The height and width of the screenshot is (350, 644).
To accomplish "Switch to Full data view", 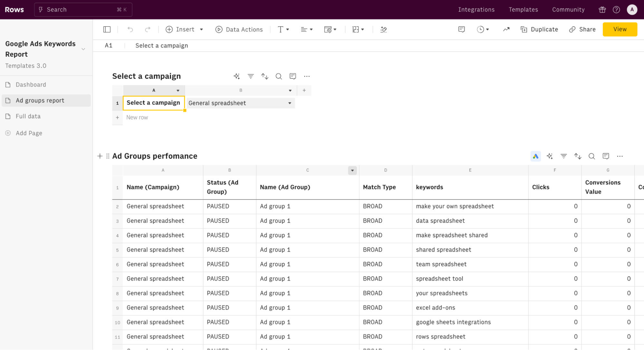I will (28, 116).
